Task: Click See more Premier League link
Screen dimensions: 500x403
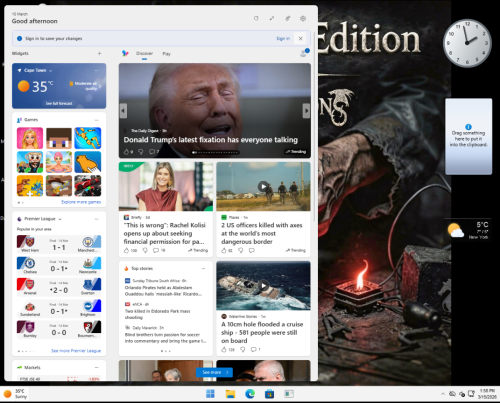Action: [x=76, y=351]
